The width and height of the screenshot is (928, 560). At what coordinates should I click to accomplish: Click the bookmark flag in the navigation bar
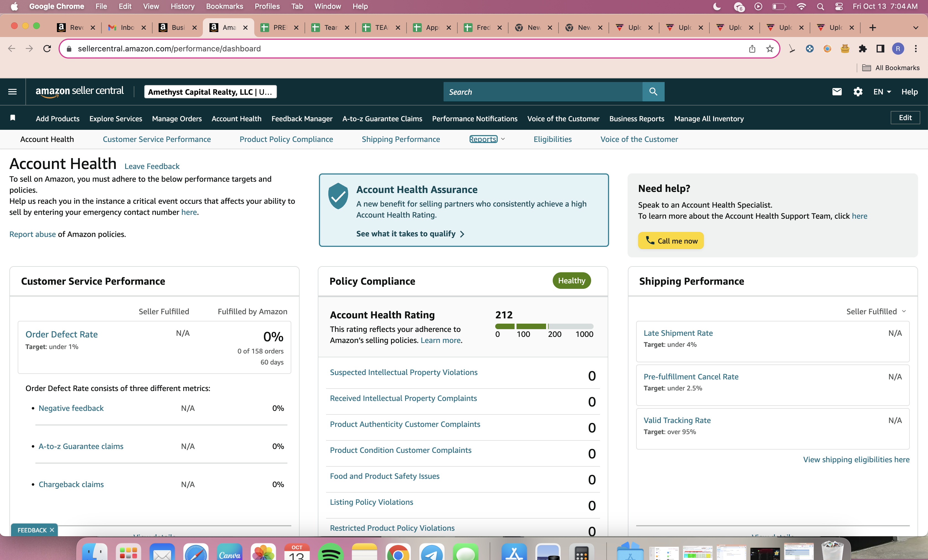tap(12, 118)
